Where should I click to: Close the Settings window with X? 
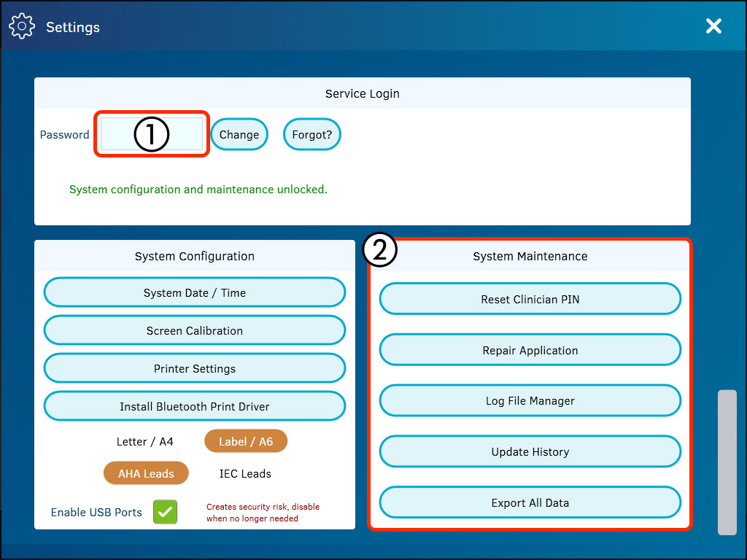713,26
